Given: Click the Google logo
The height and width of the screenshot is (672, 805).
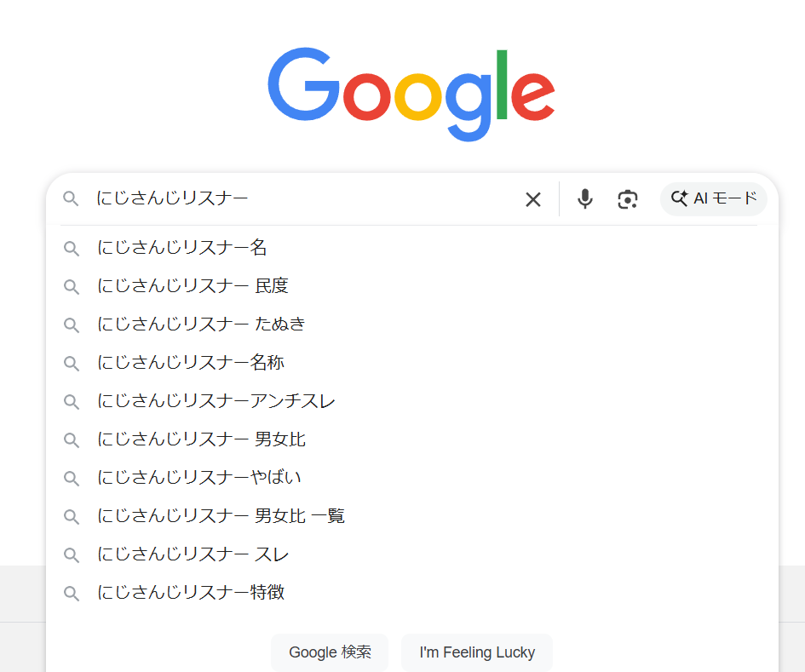Looking at the screenshot, I should pyautogui.click(x=411, y=95).
